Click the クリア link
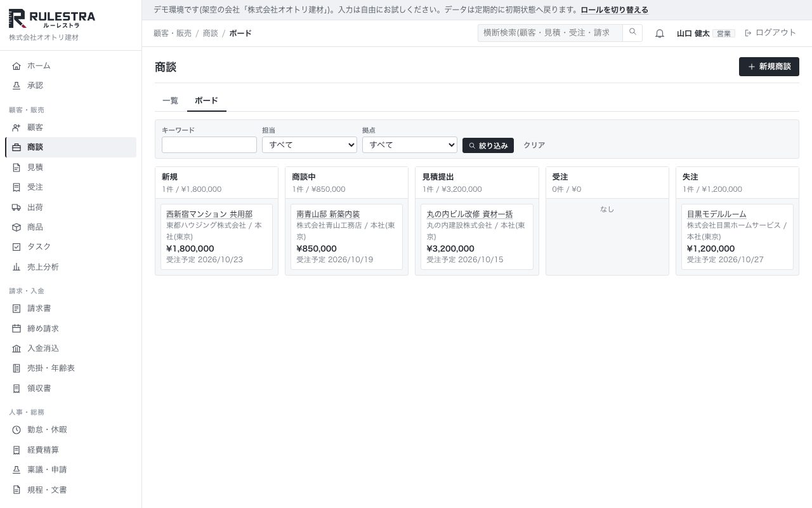Screen dimensions: 812x508 pos(534,145)
